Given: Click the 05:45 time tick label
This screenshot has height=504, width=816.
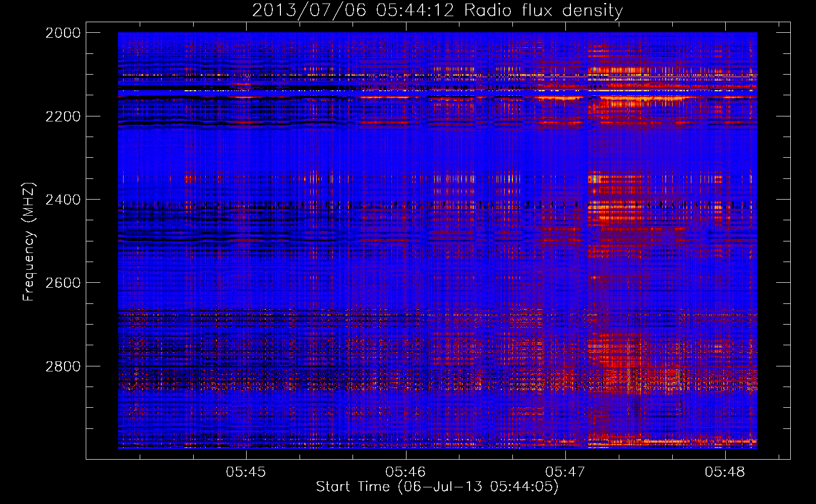Looking at the screenshot, I should [x=246, y=472].
